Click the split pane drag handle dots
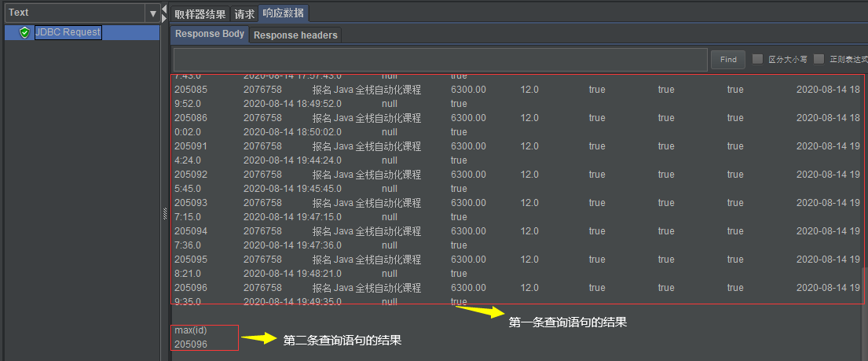The width and height of the screenshot is (868, 361). tap(164, 214)
